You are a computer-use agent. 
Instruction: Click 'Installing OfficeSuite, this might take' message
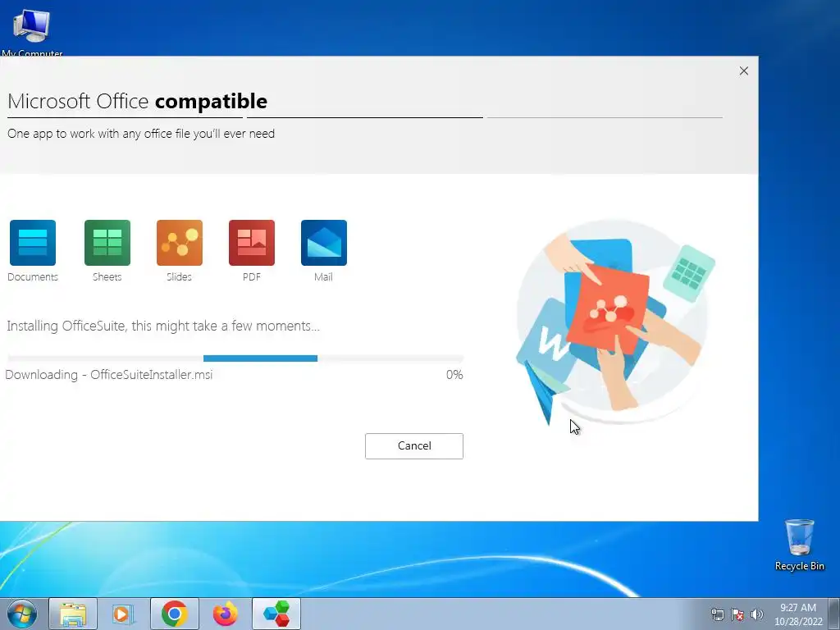tap(163, 326)
